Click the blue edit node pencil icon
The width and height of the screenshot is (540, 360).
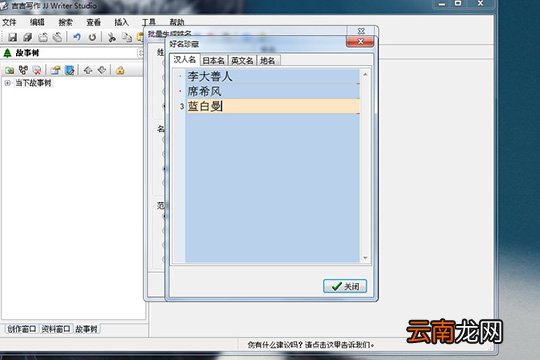point(70,70)
